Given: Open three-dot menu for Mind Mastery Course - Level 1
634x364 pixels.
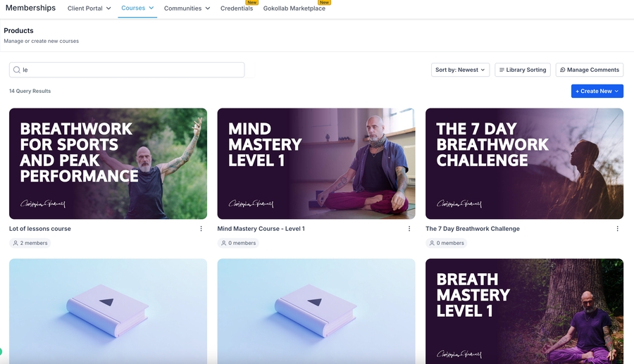Looking at the screenshot, I should (x=409, y=229).
